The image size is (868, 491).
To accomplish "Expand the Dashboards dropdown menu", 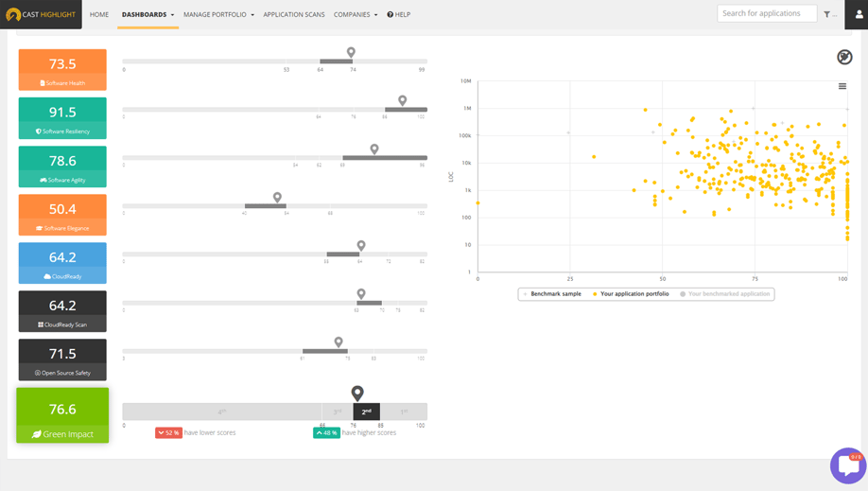I will coord(148,14).
